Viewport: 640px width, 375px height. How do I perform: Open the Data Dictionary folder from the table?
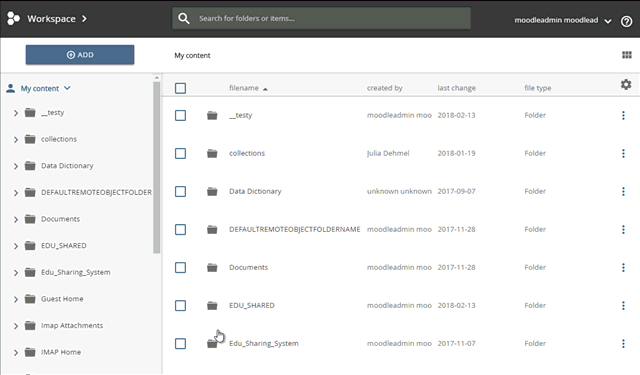click(255, 191)
